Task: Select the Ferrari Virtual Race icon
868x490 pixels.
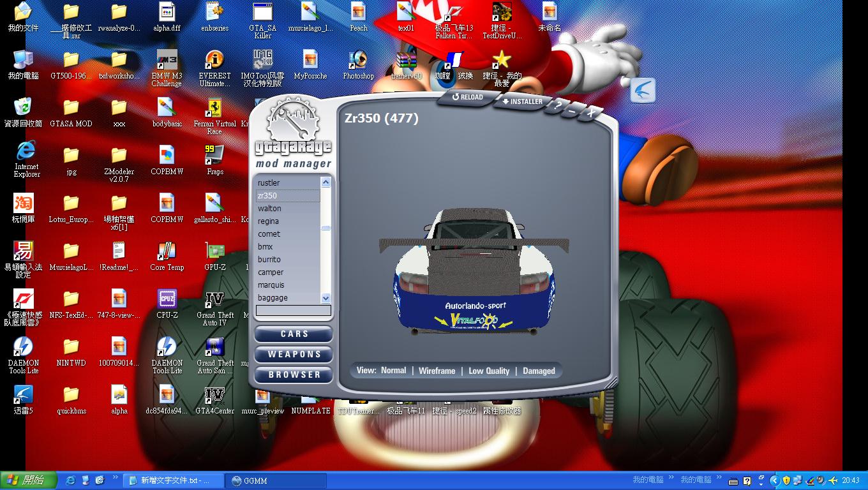Action: pos(214,116)
